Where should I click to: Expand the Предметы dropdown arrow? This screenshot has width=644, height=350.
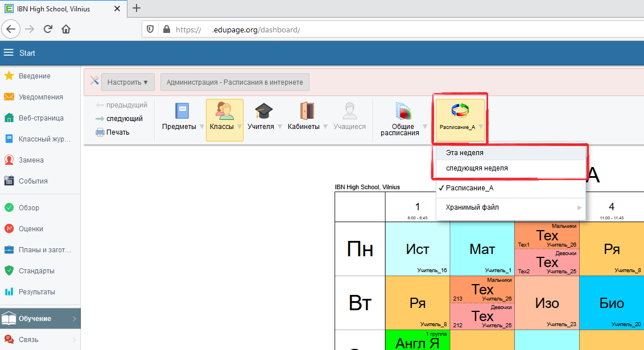click(201, 126)
